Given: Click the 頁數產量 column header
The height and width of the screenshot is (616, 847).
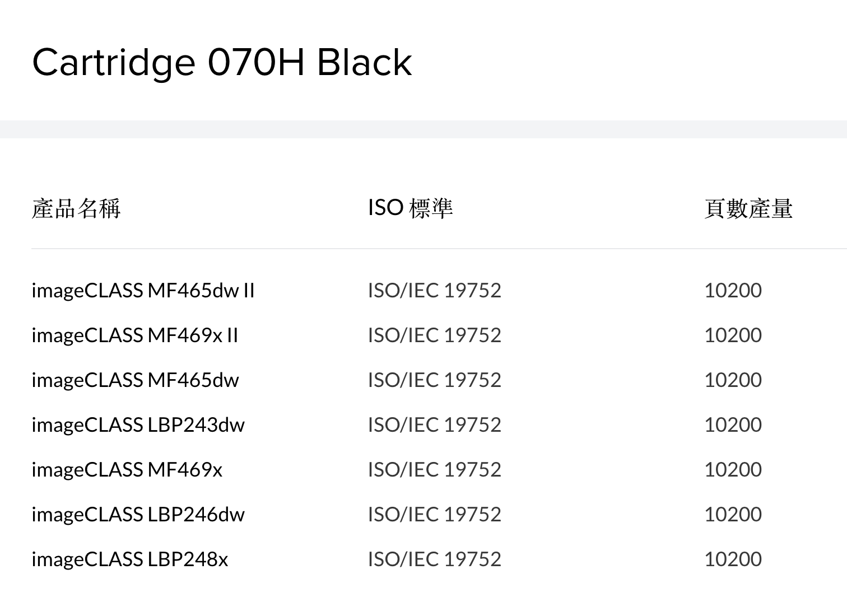Looking at the screenshot, I should coord(748,208).
